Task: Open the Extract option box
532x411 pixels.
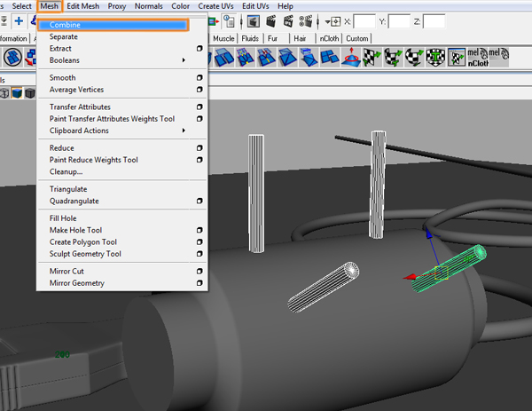Action: coord(199,49)
